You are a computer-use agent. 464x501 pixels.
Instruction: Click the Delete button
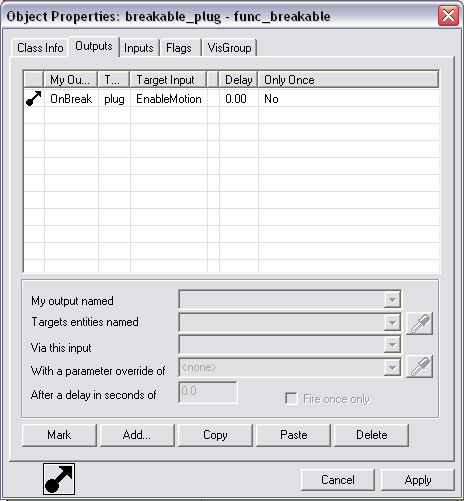tap(371, 435)
